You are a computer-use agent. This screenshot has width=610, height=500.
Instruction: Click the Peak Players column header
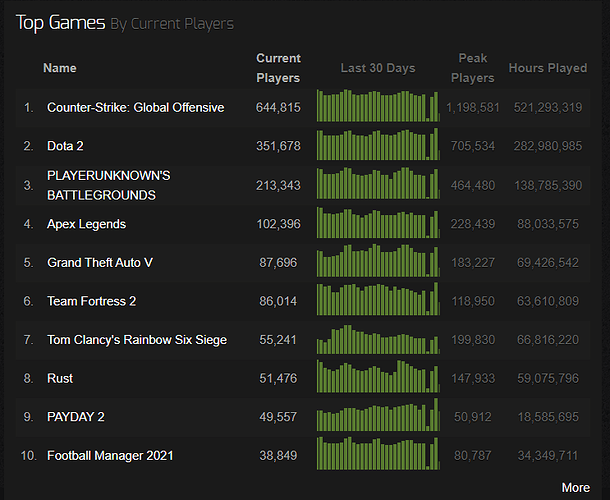[x=473, y=68]
